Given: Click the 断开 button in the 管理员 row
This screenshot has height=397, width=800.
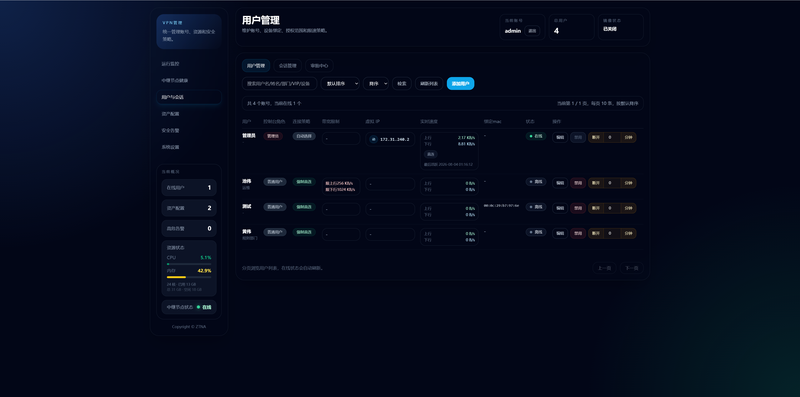Looking at the screenshot, I should pos(595,137).
